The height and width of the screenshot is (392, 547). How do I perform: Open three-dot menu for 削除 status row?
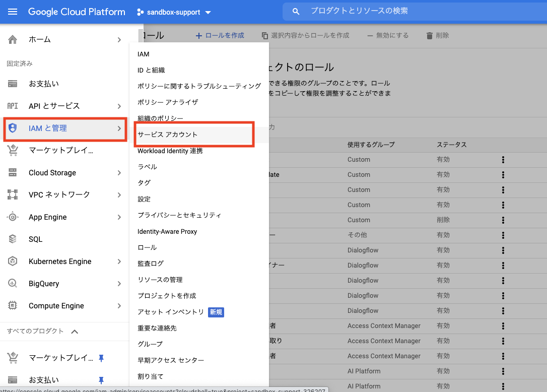(x=503, y=220)
